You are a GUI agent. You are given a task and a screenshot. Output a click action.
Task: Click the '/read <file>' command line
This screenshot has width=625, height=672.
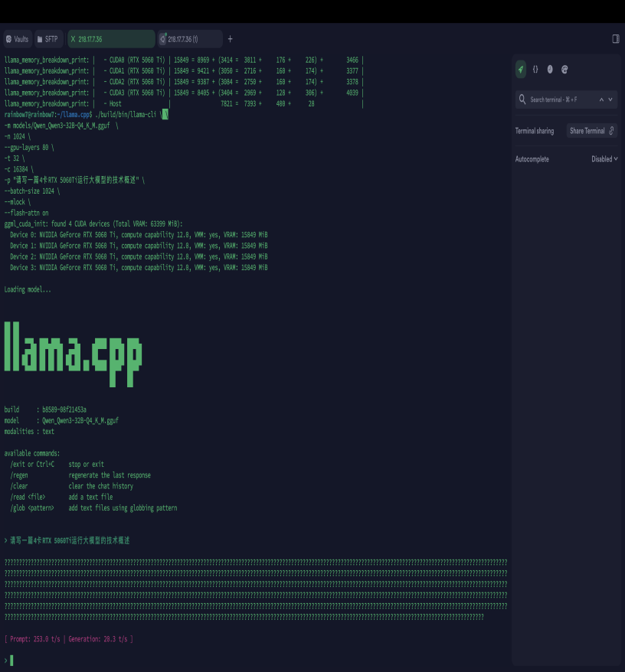[x=61, y=497]
